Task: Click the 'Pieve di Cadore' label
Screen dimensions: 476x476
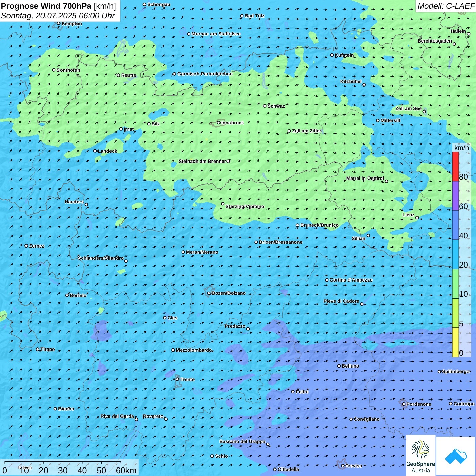Action: (x=341, y=301)
